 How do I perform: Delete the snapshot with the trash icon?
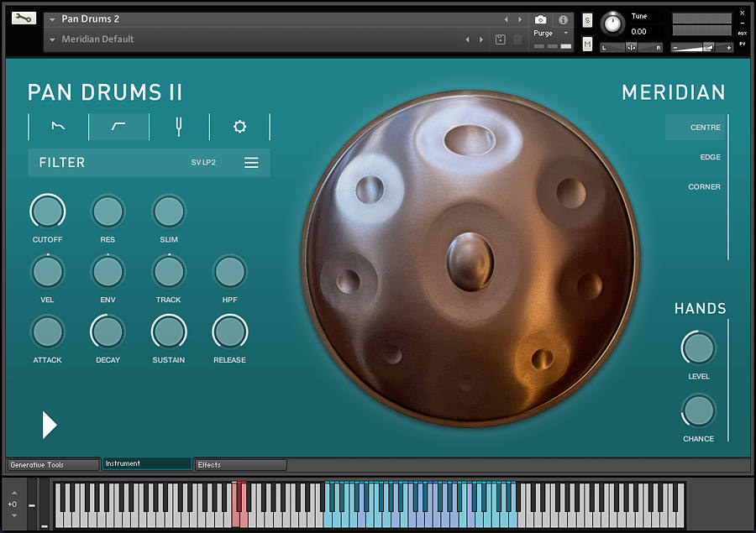[517, 39]
